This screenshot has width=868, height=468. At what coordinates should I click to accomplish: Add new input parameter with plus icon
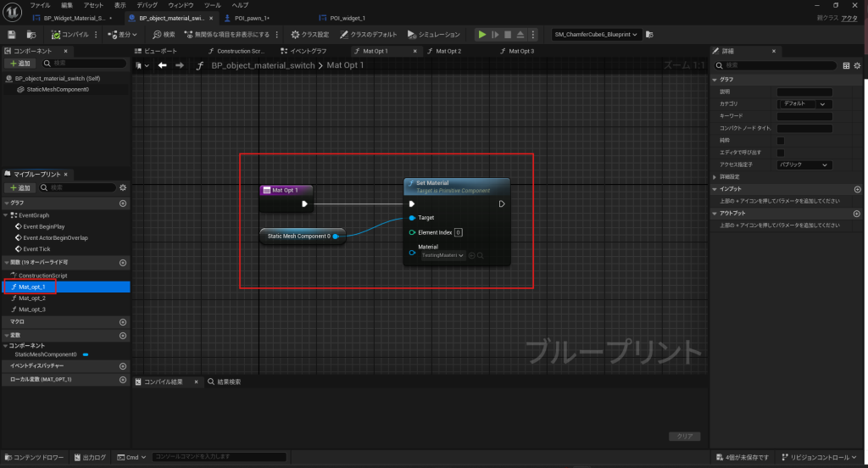858,189
